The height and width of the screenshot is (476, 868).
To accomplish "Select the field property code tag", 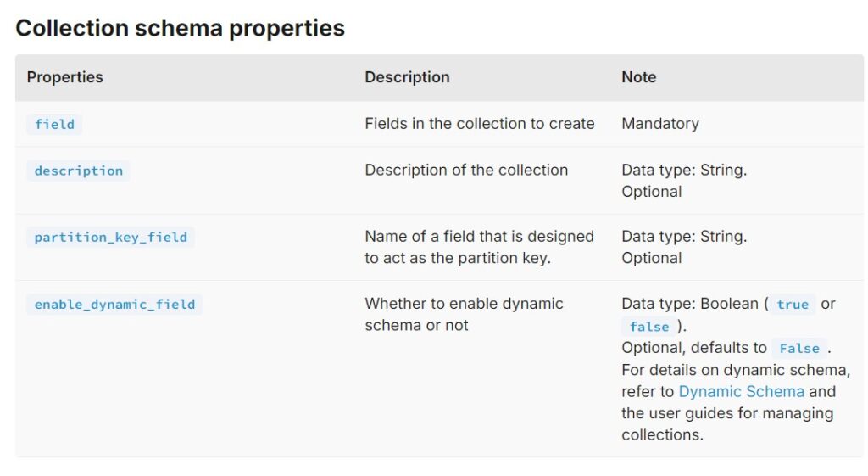I will (54, 124).
